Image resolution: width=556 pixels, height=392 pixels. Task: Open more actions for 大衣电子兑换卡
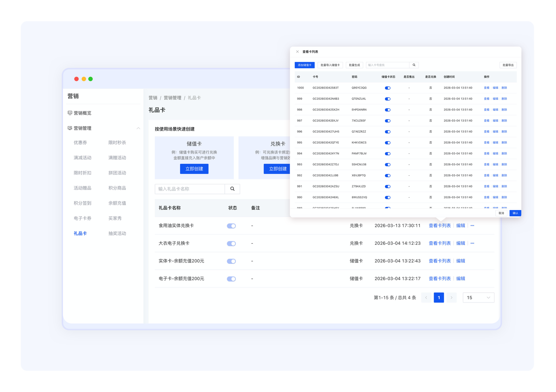pyautogui.click(x=472, y=243)
